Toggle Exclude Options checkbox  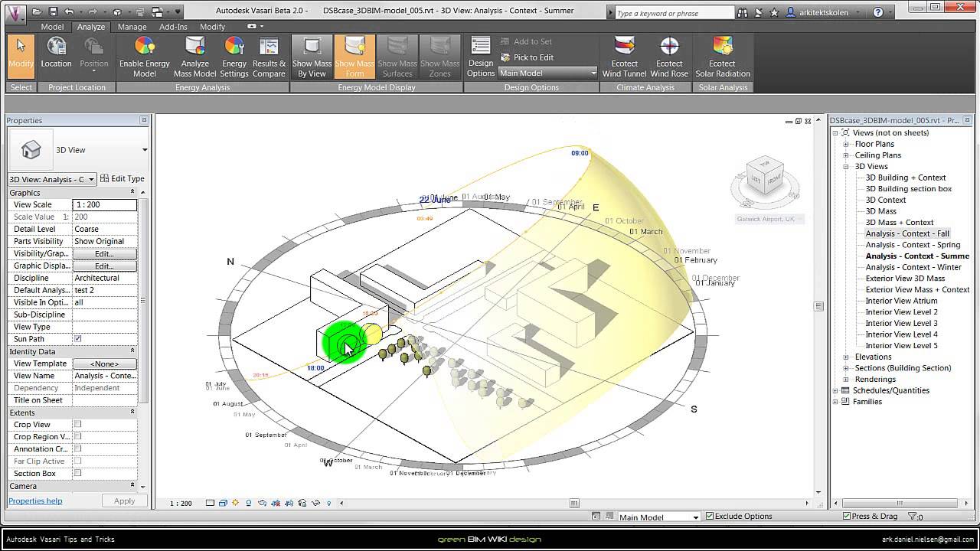[x=710, y=516]
